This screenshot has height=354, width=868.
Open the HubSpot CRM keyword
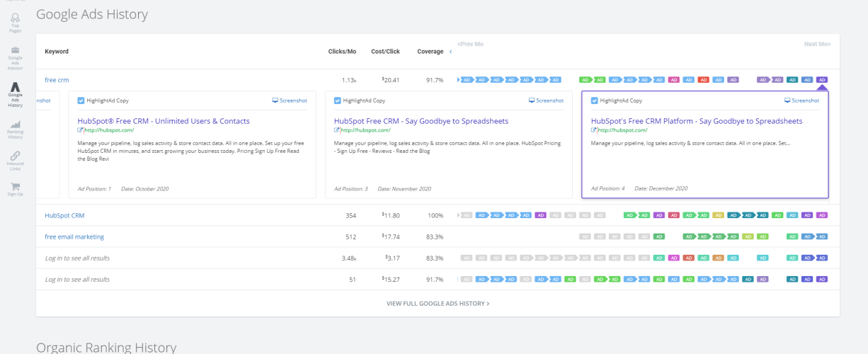click(x=64, y=215)
